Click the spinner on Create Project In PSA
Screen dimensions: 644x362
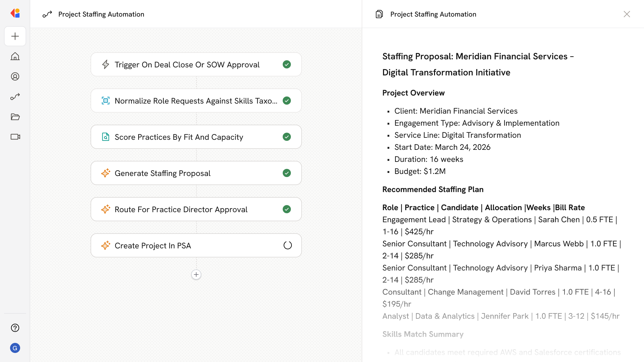point(287,245)
